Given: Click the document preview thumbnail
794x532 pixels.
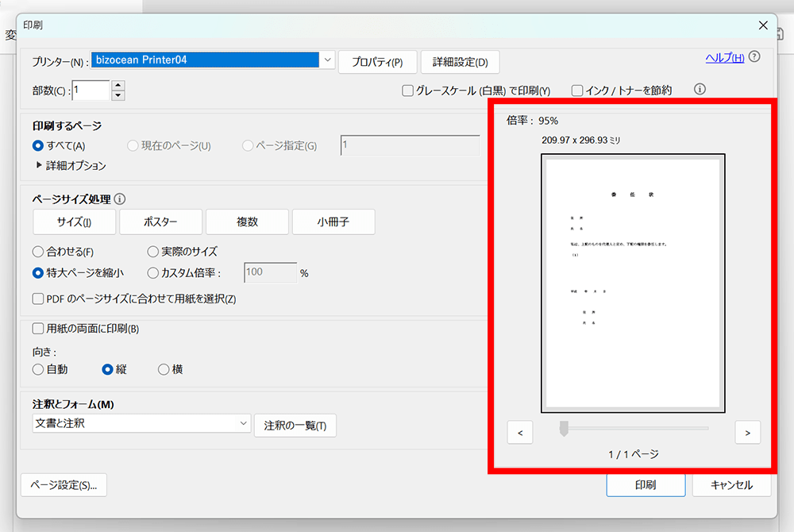Looking at the screenshot, I should pos(633,283).
